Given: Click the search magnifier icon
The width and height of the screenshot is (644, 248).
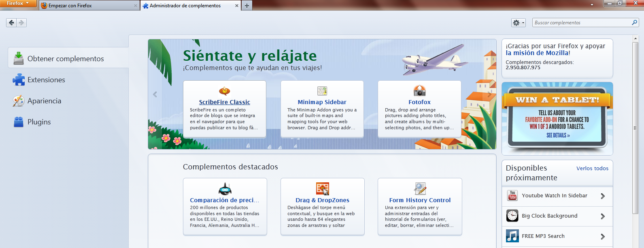Looking at the screenshot, I should 634,23.
